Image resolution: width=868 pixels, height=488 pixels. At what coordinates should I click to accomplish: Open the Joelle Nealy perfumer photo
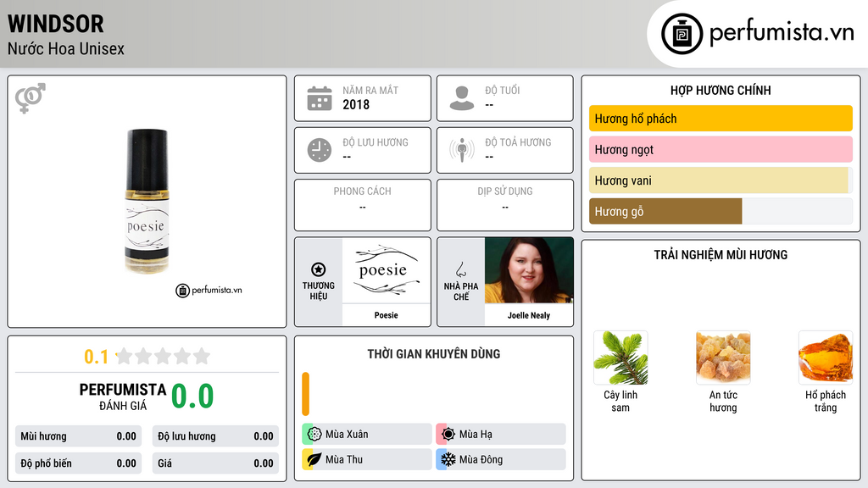(529, 270)
